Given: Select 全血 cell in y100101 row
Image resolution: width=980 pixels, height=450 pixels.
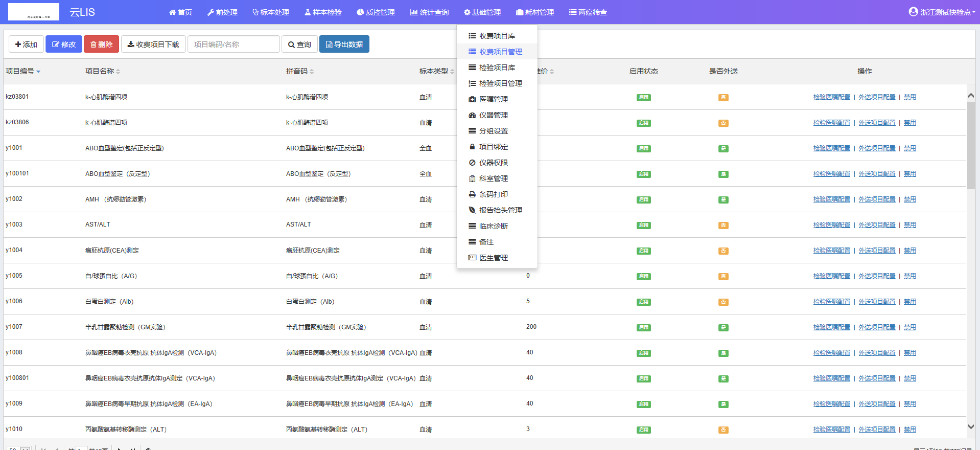Looking at the screenshot, I should 426,174.
